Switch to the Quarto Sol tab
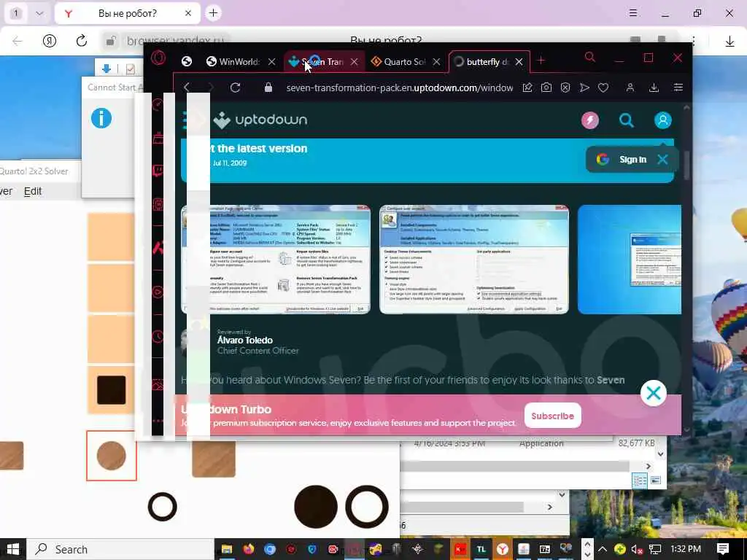This screenshot has width=747, height=560. pyautogui.click(x=398, y=62)
